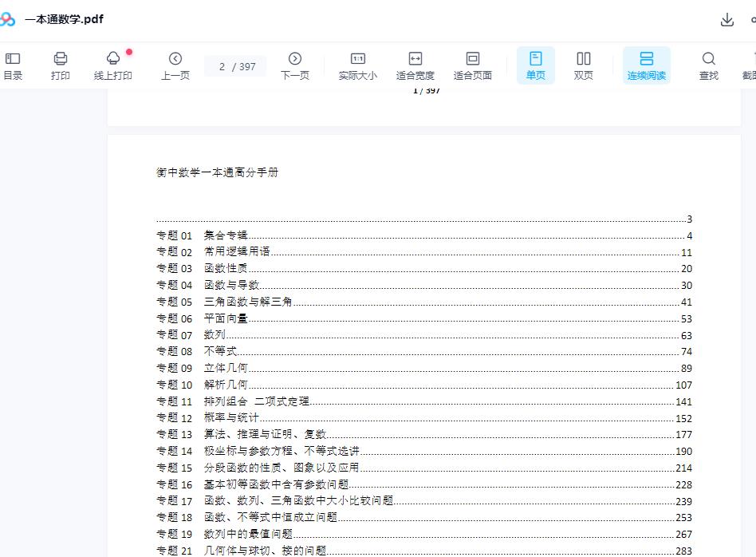
Task: Click the page number input field
Action: [x=222, y=67]
